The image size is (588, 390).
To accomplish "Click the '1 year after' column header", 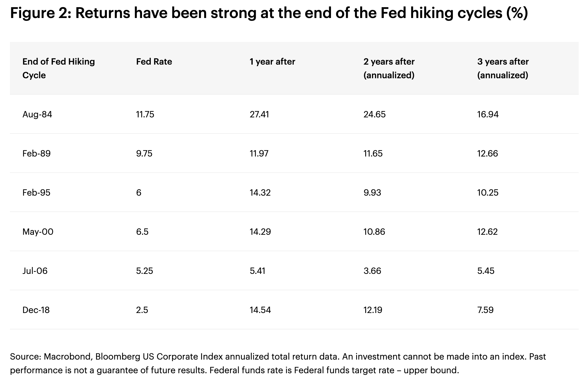I will 272,61.
